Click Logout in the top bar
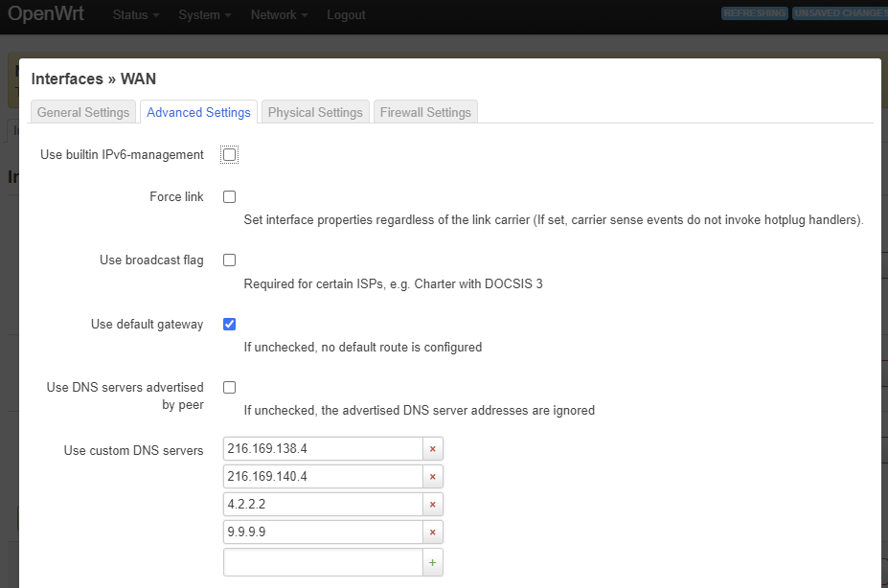888x588 pixels. click(345, 14)
